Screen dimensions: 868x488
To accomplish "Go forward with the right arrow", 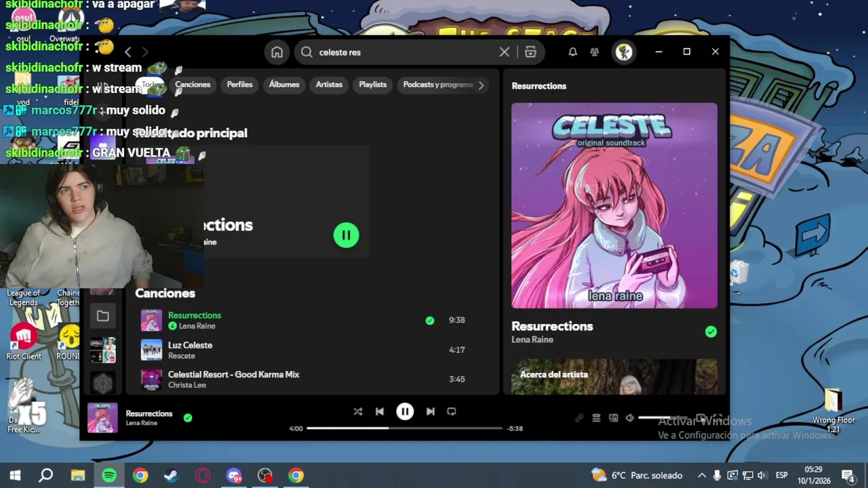I will 144,52.
